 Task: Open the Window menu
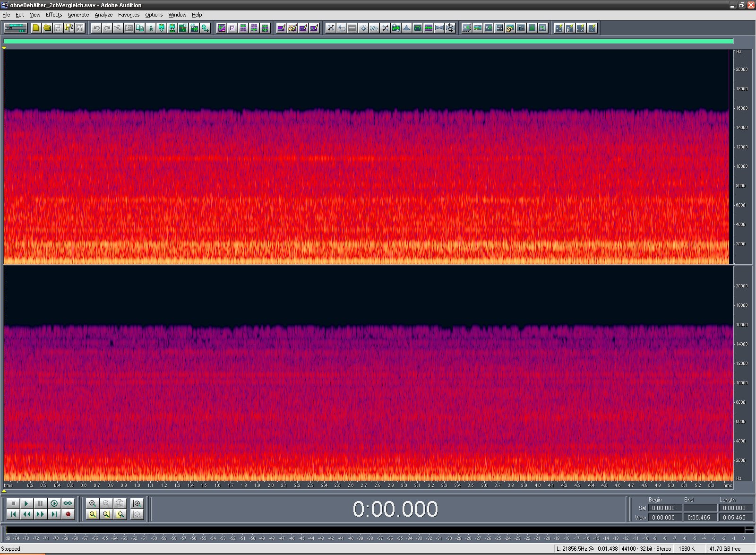177,15
